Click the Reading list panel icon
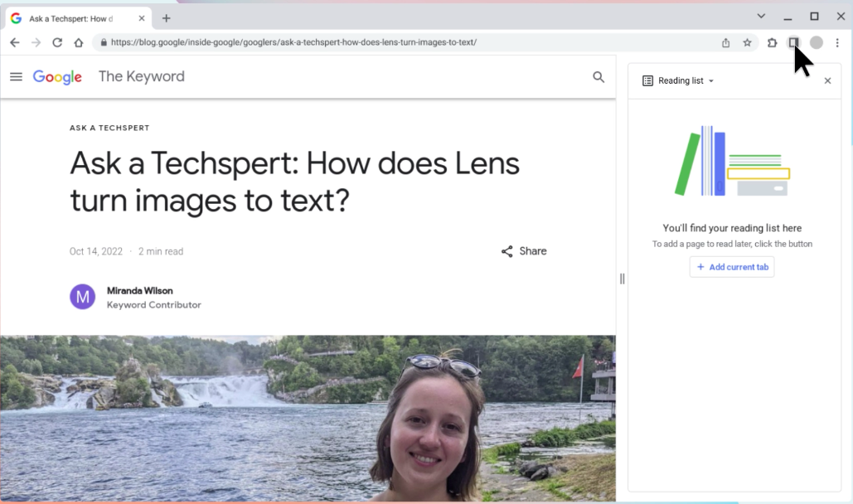Screen dimensions: 853x504 tap(647, 80)
